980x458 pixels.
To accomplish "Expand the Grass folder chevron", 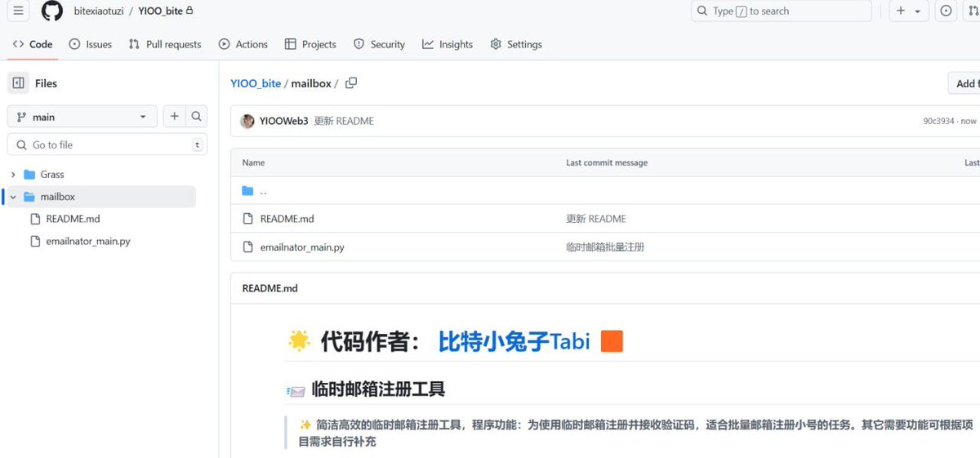I will (x=13, y=175).
